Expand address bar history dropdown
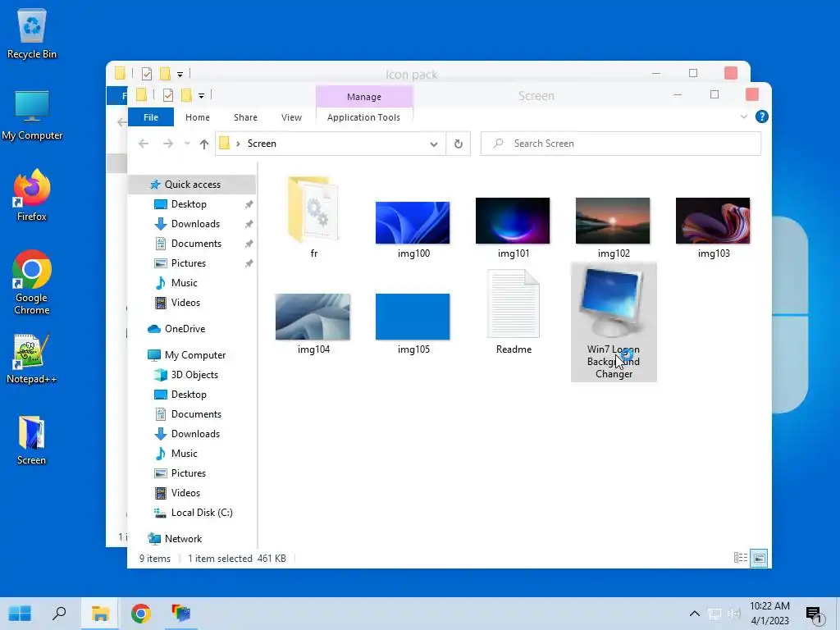 [434, 144]
